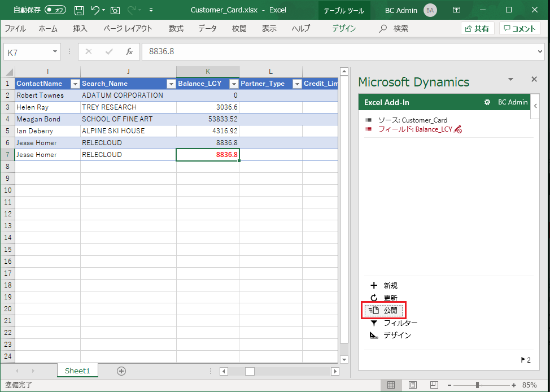Click the cancel X formula icon
550x392 pixels.
(x=89, y=51)
